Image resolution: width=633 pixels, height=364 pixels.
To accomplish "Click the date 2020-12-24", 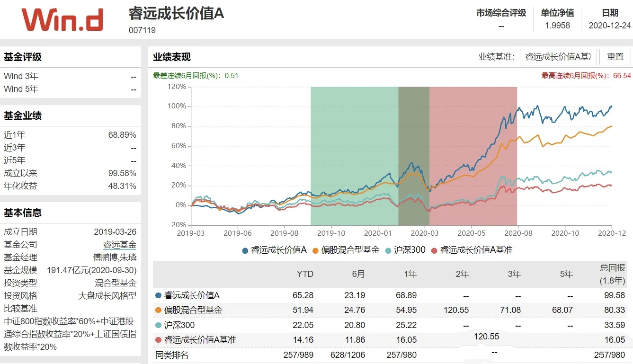I will pos(610,26).
